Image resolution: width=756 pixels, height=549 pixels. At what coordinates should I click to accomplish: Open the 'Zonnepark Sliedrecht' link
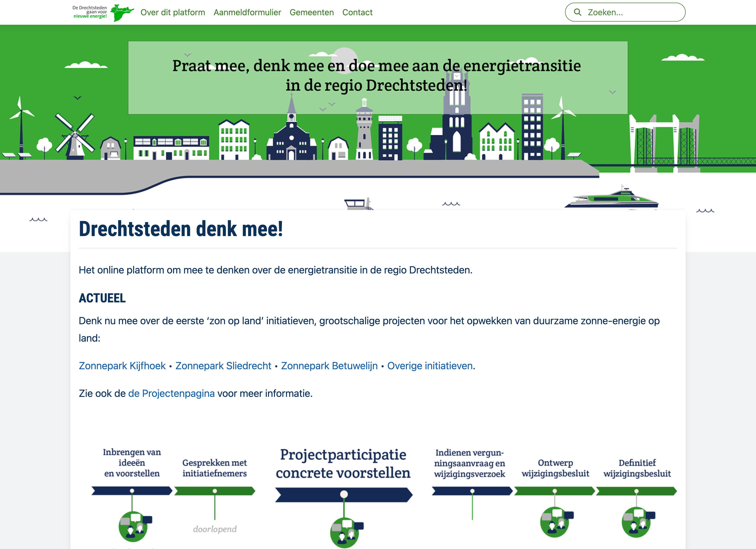pos(223,366)
